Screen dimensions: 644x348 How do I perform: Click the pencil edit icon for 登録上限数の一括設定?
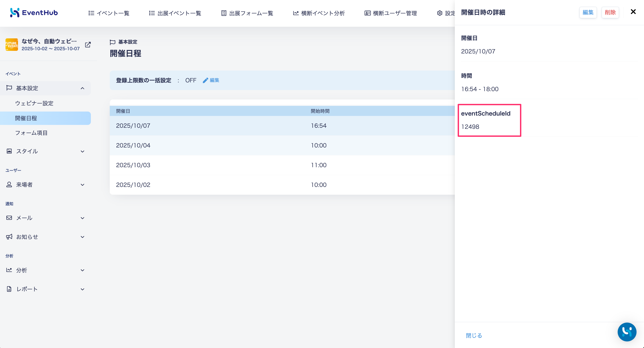click(x=205, y=80)
